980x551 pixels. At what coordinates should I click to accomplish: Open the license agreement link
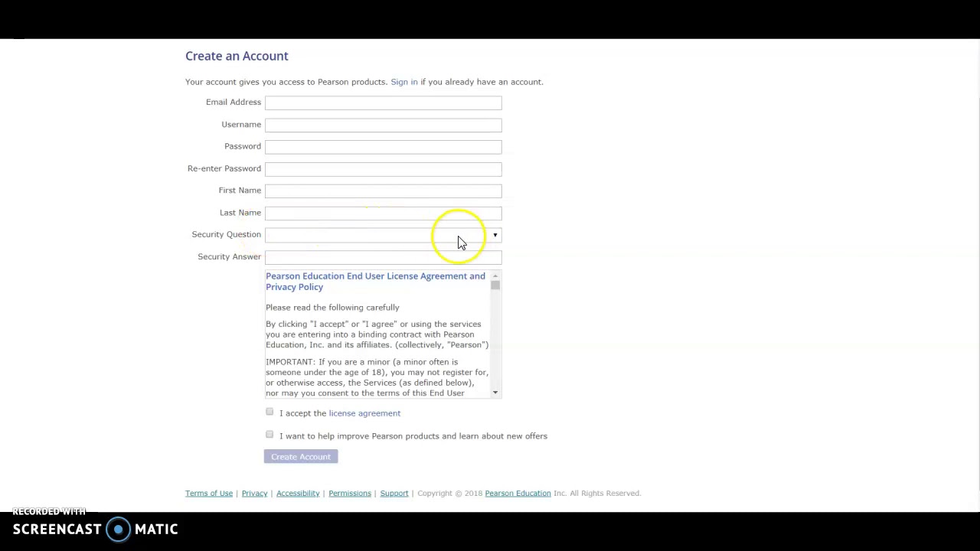tap(364, 413)
